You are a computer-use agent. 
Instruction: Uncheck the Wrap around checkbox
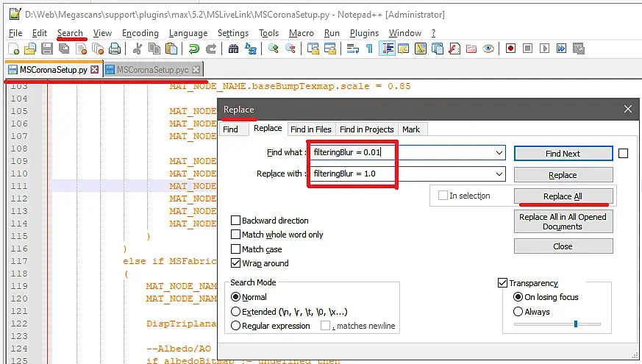pos(235,263)
